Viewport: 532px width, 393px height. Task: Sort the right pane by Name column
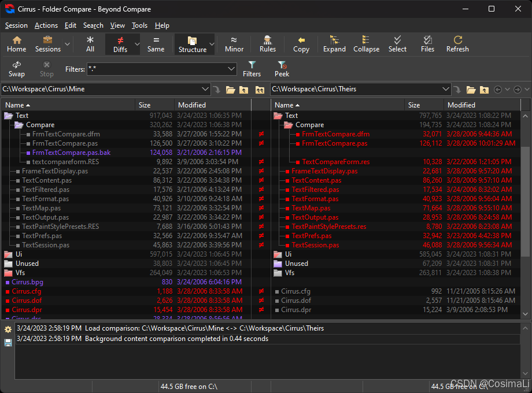338,105
